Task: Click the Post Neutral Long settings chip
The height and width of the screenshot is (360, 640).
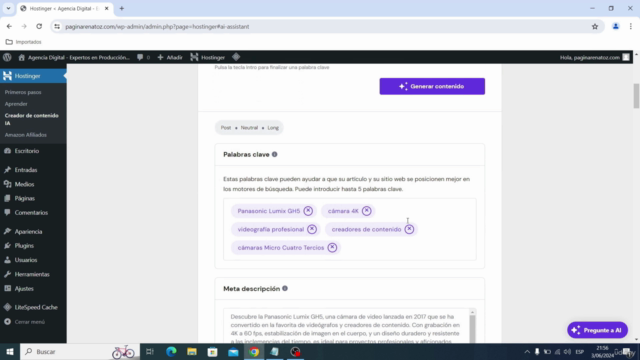Action: click(249, 128)
